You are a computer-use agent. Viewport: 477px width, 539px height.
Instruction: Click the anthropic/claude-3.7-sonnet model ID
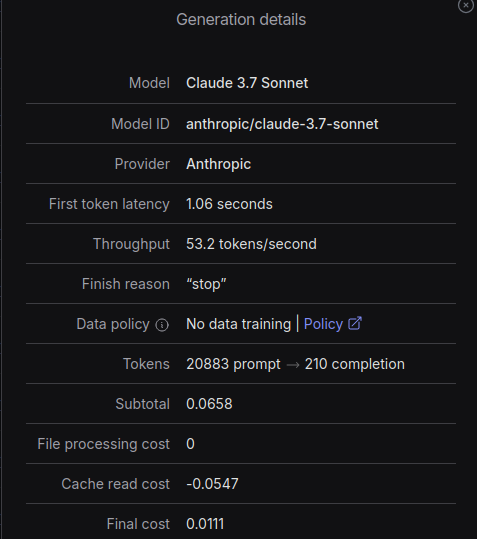(x=282, y=124)
